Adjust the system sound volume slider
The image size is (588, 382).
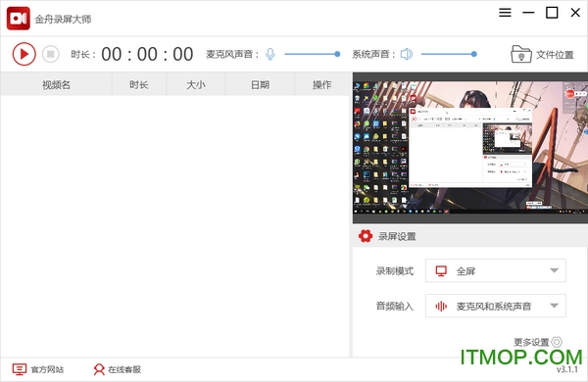coord(449,54)
